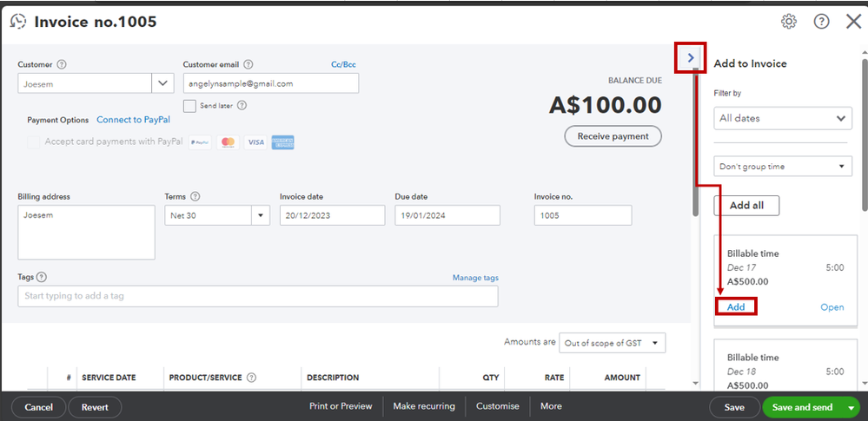The image size is (868, 421).
Task: Click the Invoice no. field
Action: click(x=582, y=215)
